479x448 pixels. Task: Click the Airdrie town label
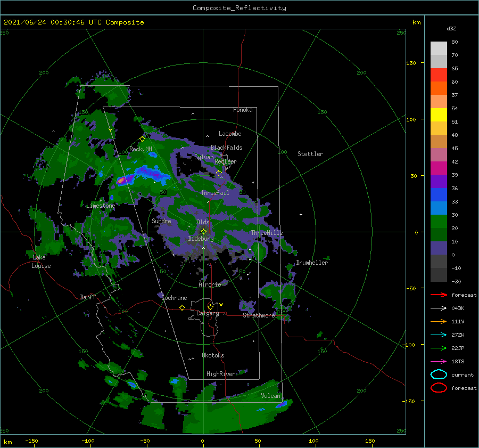[x=210, y=284]
